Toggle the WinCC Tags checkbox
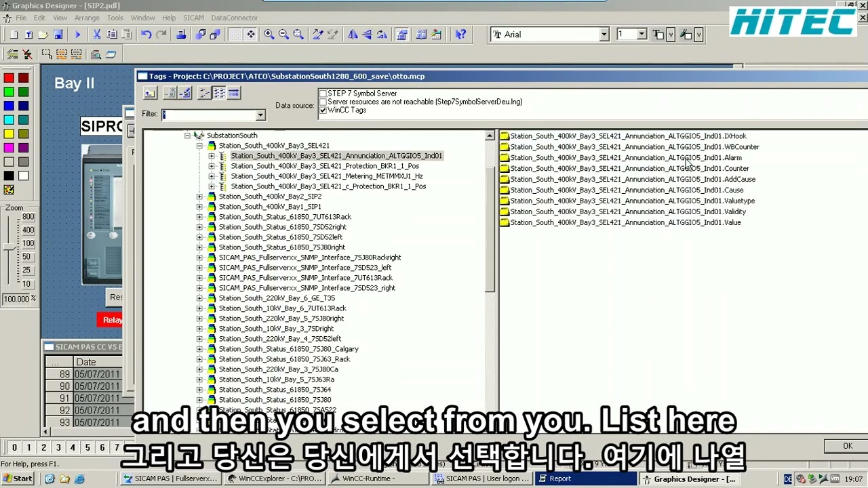This screenshot has height=488, width=868. (323, 110)
